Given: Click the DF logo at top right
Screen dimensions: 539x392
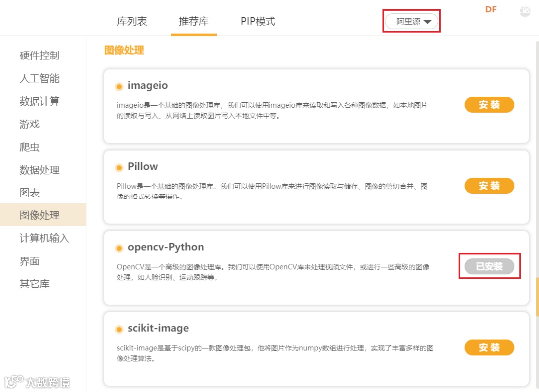Looking at the screenshot, I should pyautogui.click(x=491, y=9).
